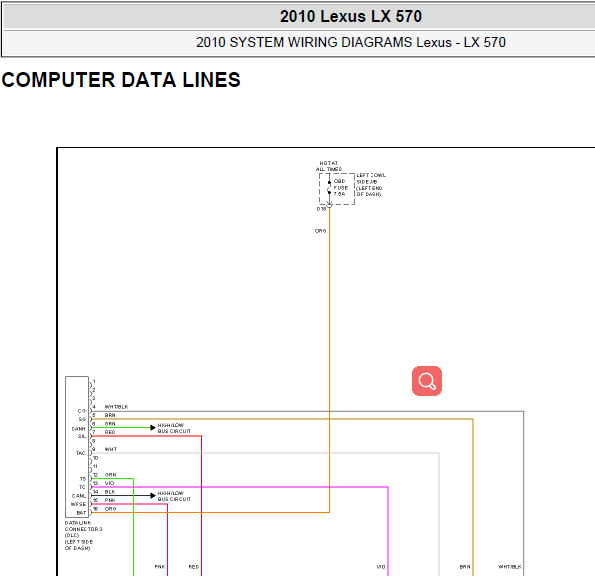Click the ORG label below the fuse

(x=320, y=231)
